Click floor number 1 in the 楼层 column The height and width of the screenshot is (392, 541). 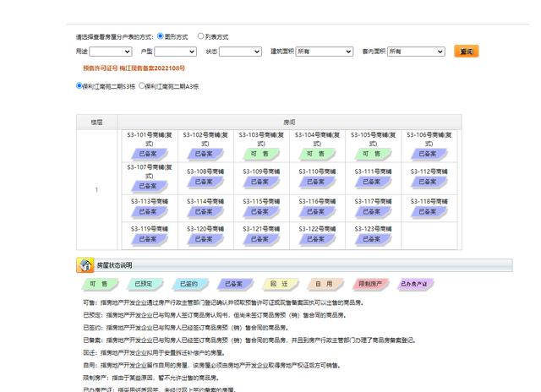point(96,189)
